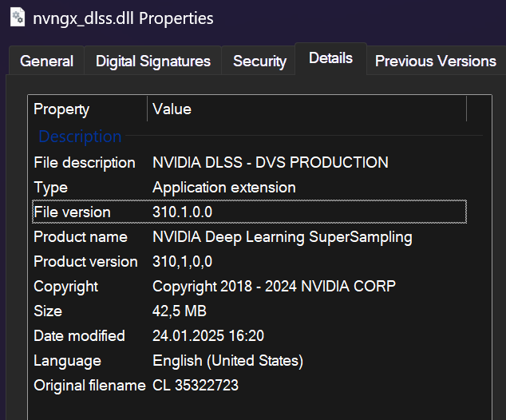This screenshot has height=420, width=506.
Task: Select the Copyright property row
Action: point(65,287)
